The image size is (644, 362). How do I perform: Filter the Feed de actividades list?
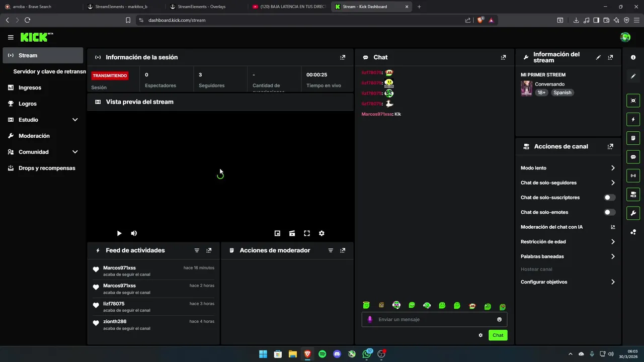click(197, 250)
